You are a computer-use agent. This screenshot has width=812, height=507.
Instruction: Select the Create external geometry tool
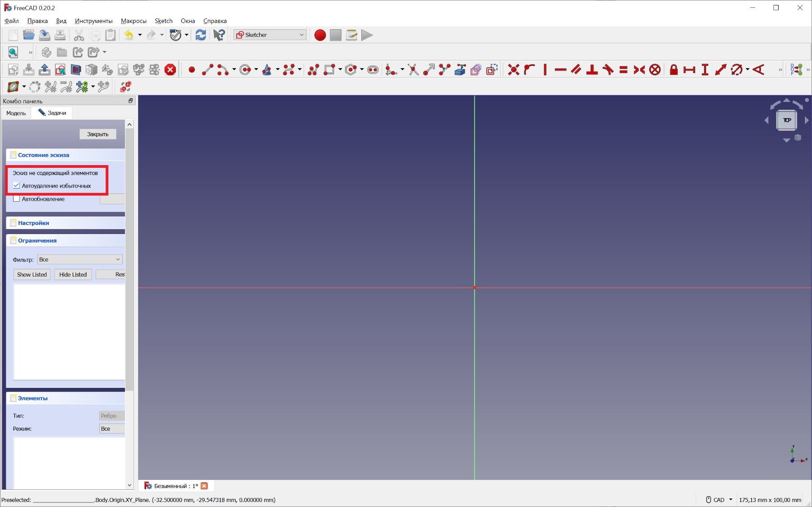coord(460,69)
